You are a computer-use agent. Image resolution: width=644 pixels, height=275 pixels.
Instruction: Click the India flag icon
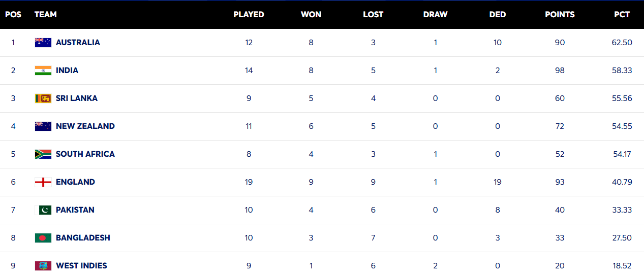pos(43,71)
